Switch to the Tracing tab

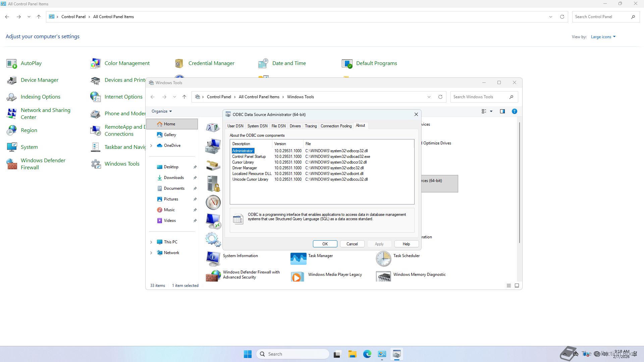click(310, 126)
